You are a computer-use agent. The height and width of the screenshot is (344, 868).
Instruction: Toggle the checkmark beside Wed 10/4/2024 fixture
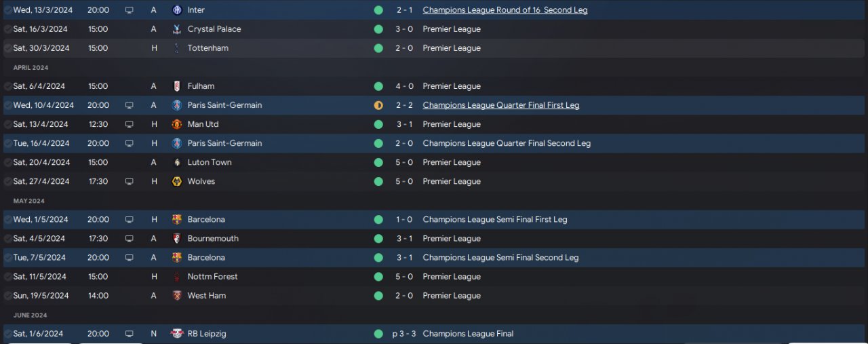coord(7,105)
